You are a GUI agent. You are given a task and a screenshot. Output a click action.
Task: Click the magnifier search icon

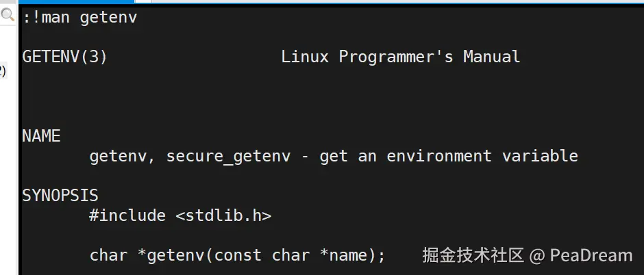click(7, 15)
